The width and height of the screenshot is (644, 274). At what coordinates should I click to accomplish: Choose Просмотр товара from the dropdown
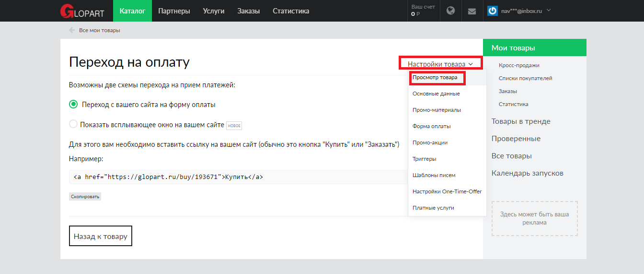(435, 77)
